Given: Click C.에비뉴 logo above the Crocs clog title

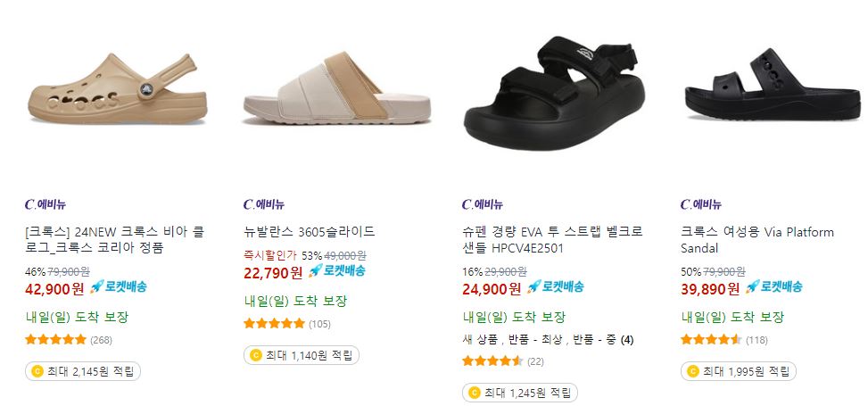Looking at the screenshot, I should pos(45,204).
